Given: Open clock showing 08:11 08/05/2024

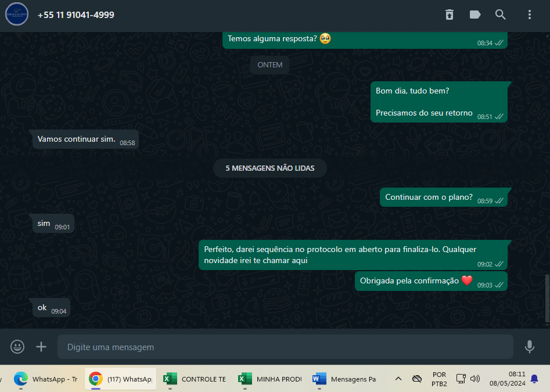Looking at the screenshot, I should [x=507, y=379].
